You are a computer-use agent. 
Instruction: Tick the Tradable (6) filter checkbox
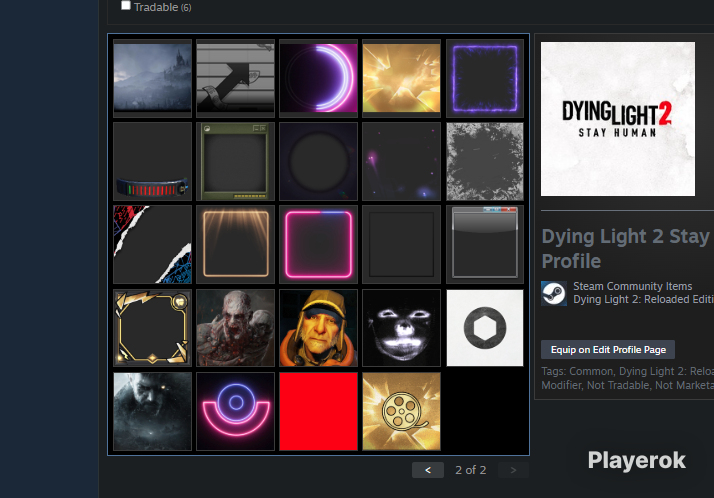pyautogui.click(x=126, y=5)
